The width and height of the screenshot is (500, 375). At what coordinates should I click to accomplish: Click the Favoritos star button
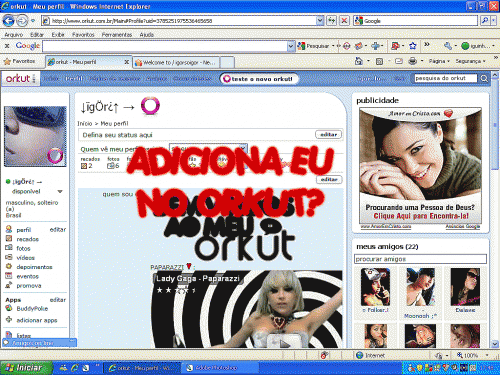pos(20,61)
